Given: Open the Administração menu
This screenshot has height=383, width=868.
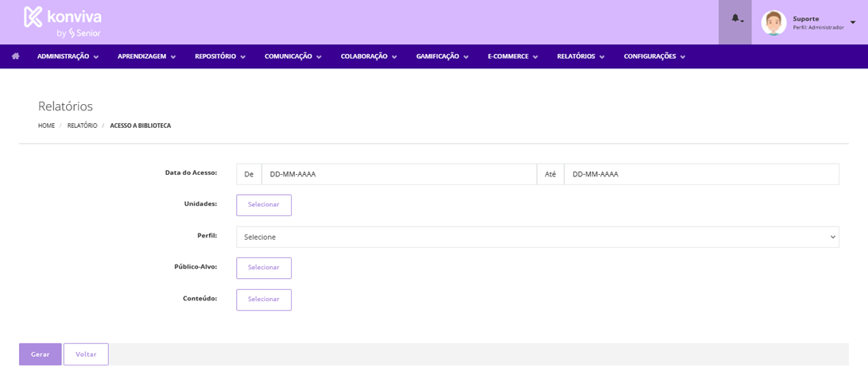Looking at the screenshot, I should click(68, 56).
